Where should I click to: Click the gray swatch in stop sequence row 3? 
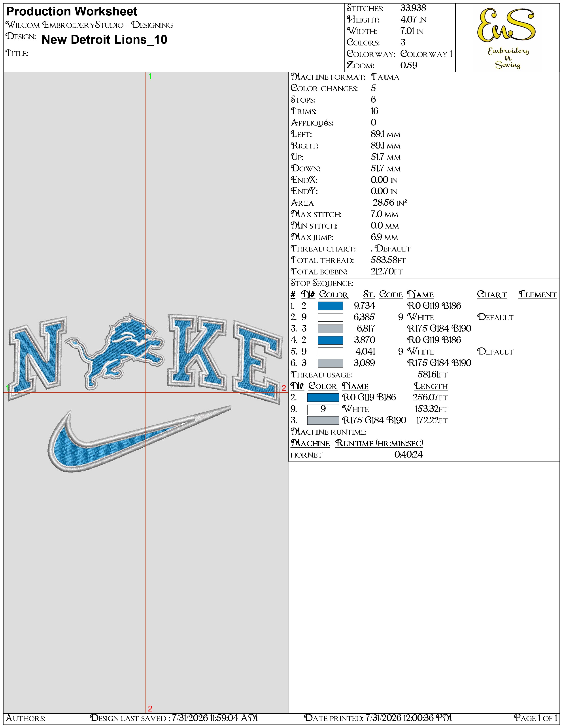[330, 329]
